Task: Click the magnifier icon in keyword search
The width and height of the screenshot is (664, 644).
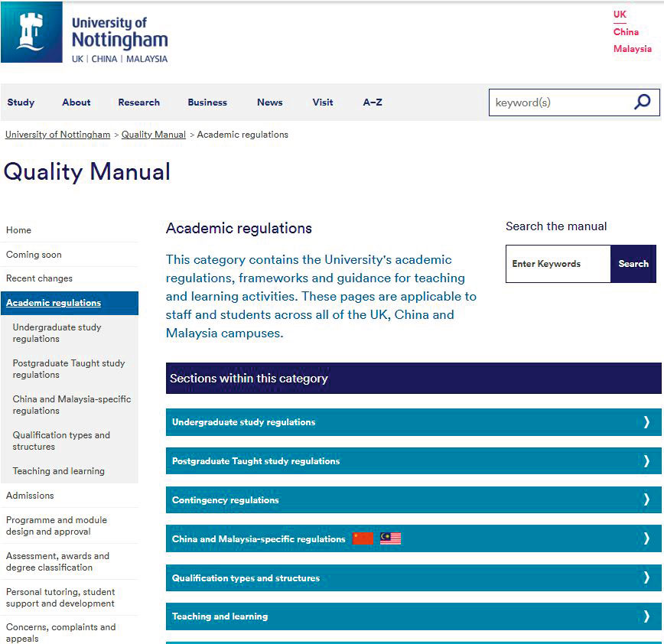Action: [x=642, y=102]
